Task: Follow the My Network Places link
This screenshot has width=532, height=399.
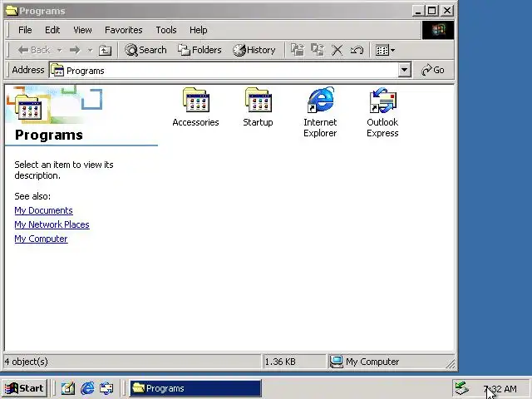Action: pos(52,224)
